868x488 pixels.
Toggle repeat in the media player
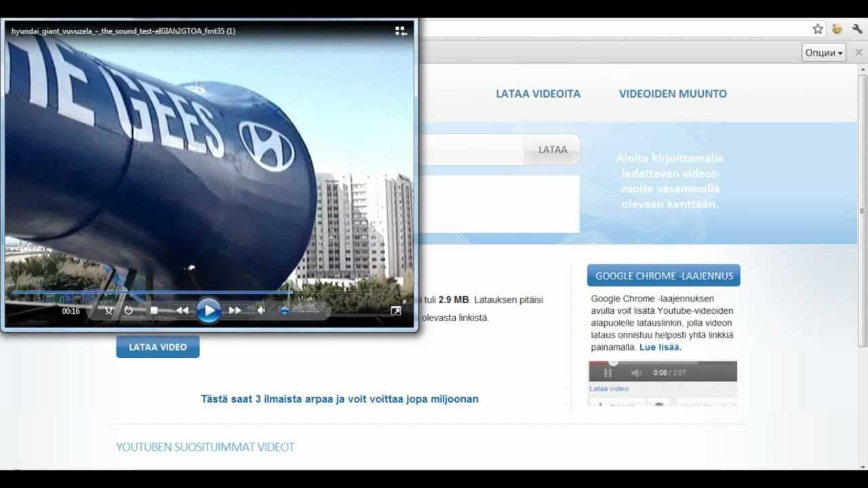129,310
